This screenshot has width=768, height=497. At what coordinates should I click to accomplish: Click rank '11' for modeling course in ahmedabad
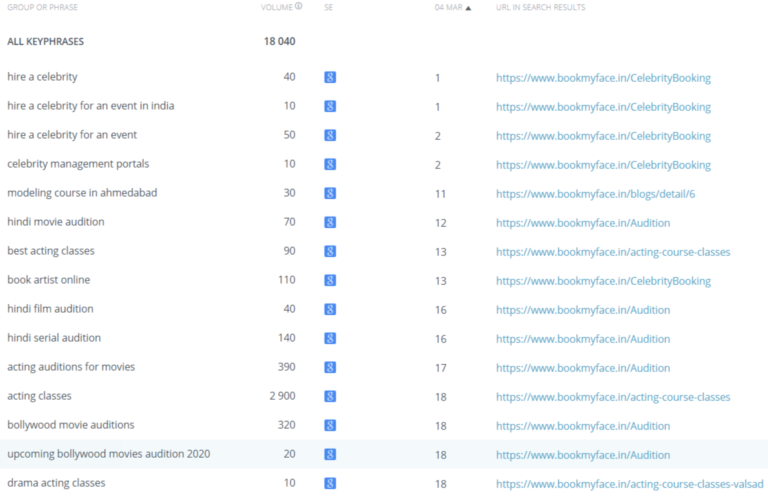[x=440, y=194]
